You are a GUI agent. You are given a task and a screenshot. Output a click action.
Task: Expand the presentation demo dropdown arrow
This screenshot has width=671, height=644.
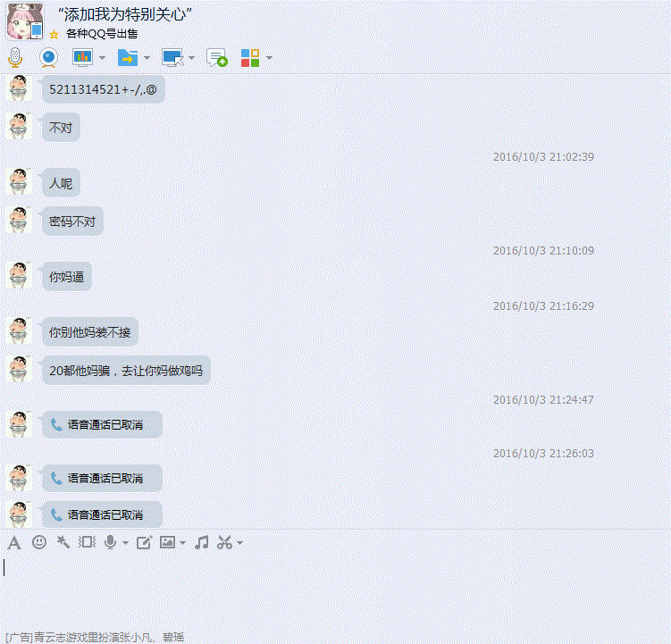[x=102, y=58]
